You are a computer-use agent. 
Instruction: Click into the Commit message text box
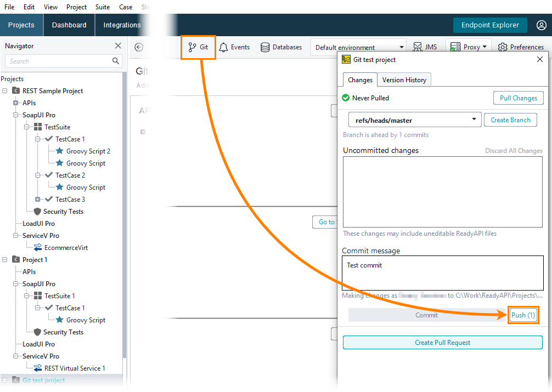(x=442, y=273)
